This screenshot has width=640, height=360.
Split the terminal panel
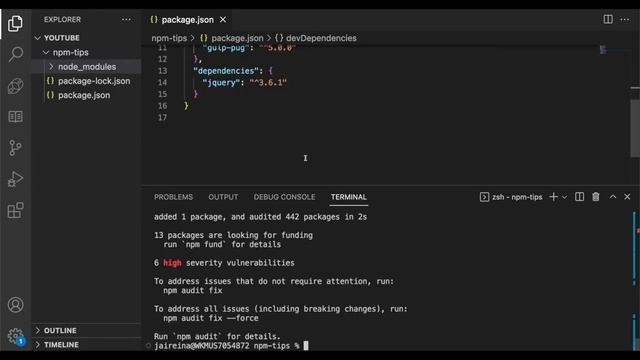point(579,197)
